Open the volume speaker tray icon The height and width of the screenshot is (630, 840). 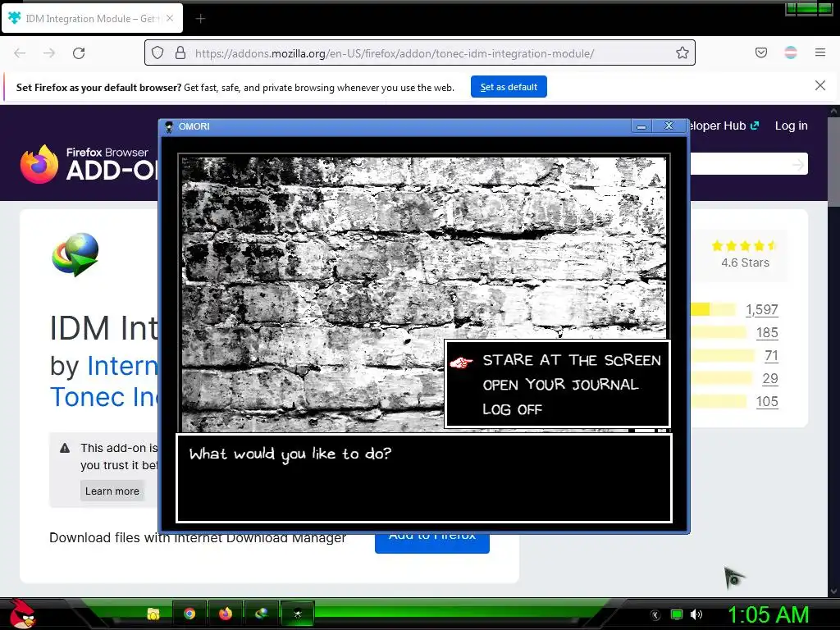coord(696,614)
